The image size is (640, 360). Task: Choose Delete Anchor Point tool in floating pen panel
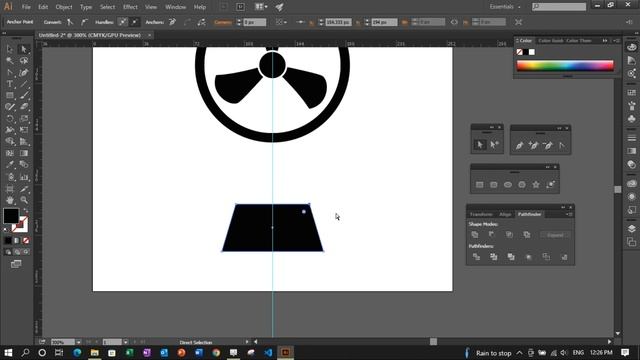[x=548, y=145]
